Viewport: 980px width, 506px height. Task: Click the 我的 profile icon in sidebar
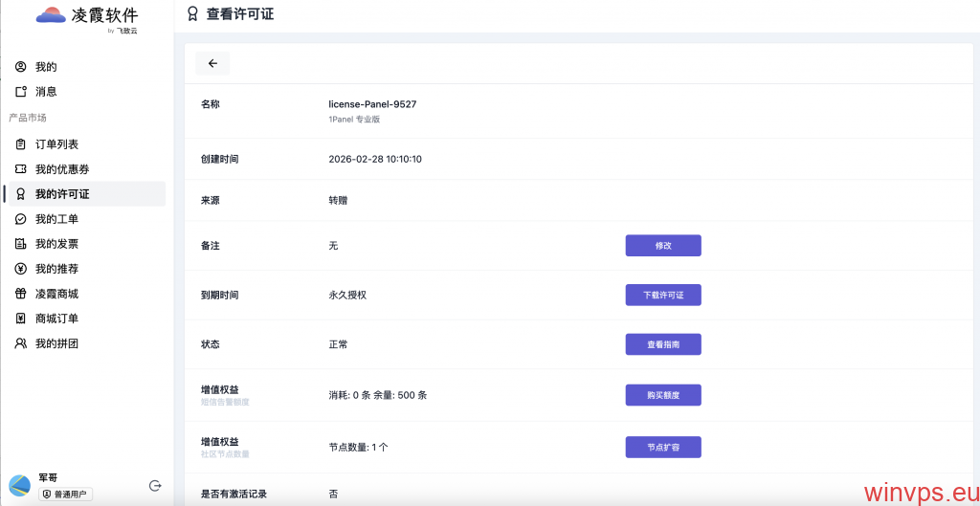[21, 67]
